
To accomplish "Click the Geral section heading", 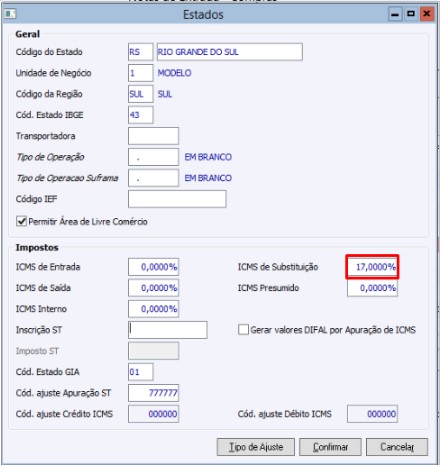I will tap(28, 34).
